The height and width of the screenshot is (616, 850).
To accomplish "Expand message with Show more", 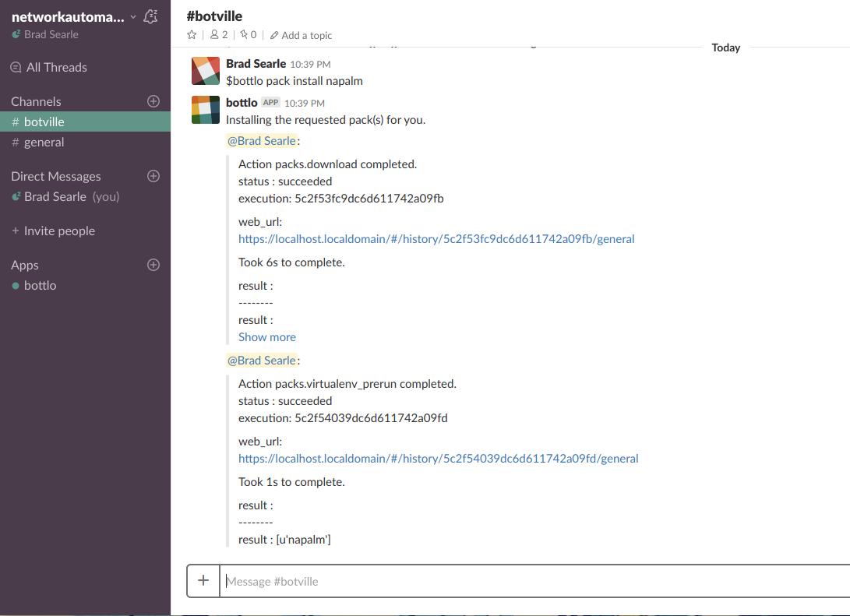I will (267, 337).
